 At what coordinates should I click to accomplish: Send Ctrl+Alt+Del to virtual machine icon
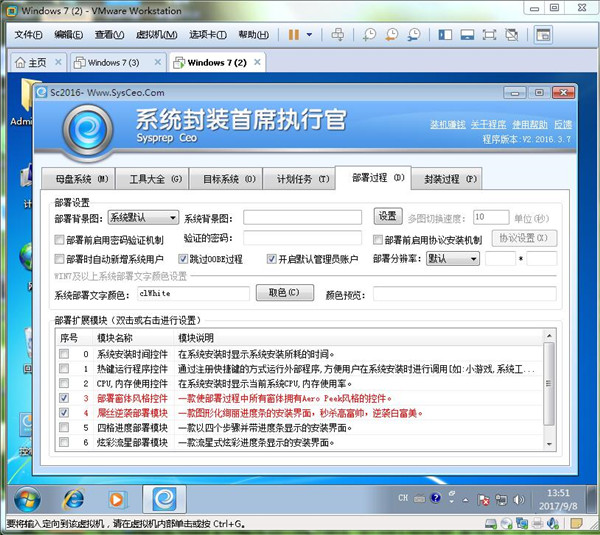(x=338, y=35)
